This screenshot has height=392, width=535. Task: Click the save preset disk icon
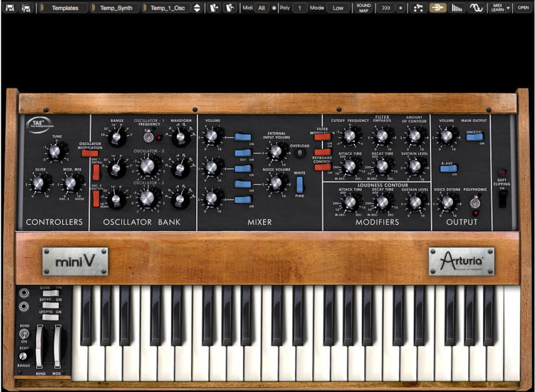coord(10,8)
